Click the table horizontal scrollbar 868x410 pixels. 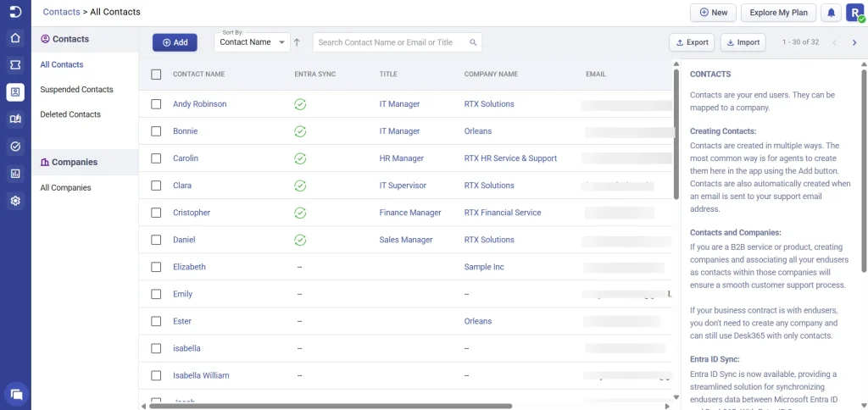332,406
